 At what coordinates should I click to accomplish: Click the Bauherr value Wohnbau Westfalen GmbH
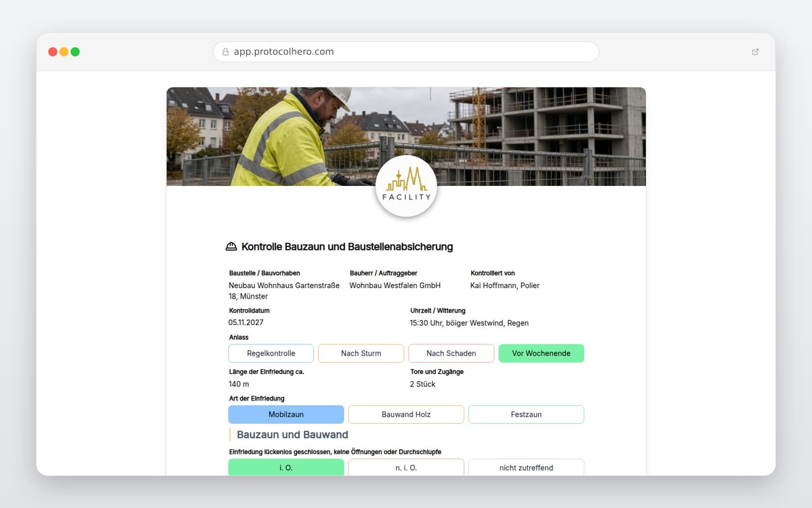(395, 285)
